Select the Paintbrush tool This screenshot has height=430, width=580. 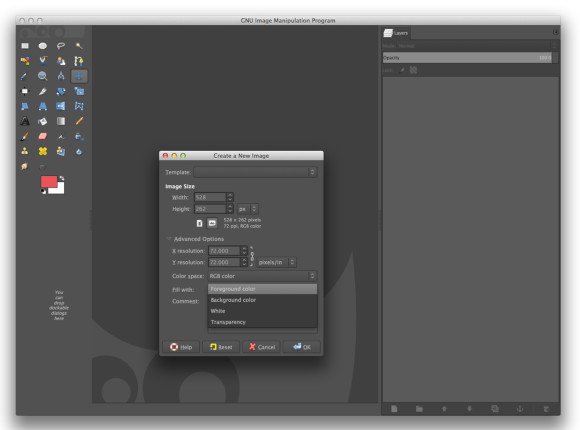click(25, 137)
